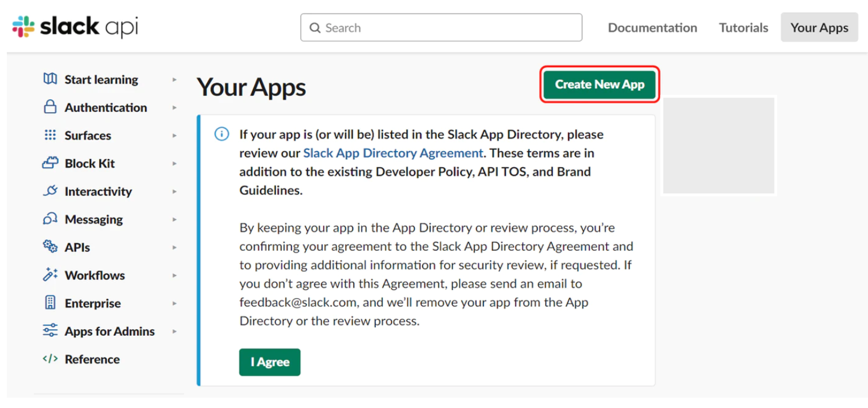Click the Apps for Admins sliders icon
Image resolution: width=868 pixels, height=408 pixels.
tap(50, 331)
